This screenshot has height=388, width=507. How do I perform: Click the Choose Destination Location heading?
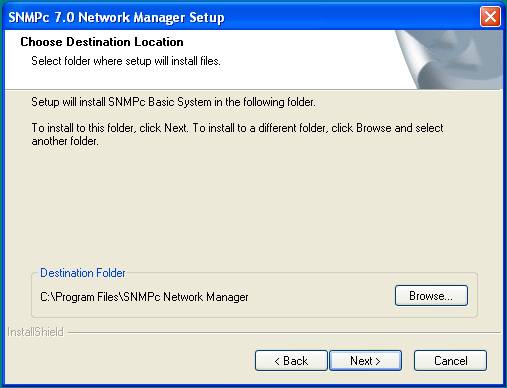tap(102, 42)
